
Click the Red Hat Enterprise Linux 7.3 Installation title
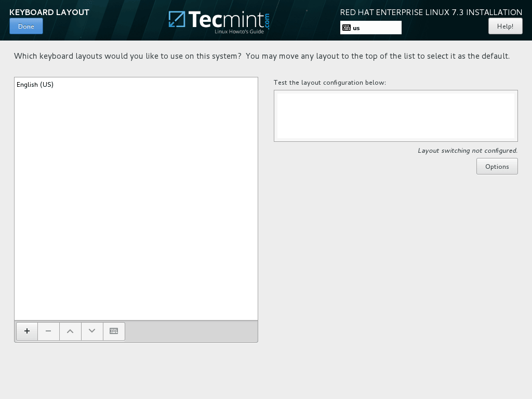431,12
